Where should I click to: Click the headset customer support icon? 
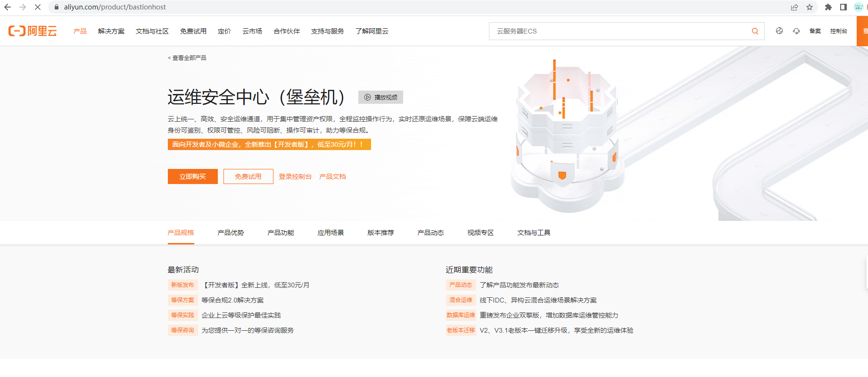(x=796, y=31)
